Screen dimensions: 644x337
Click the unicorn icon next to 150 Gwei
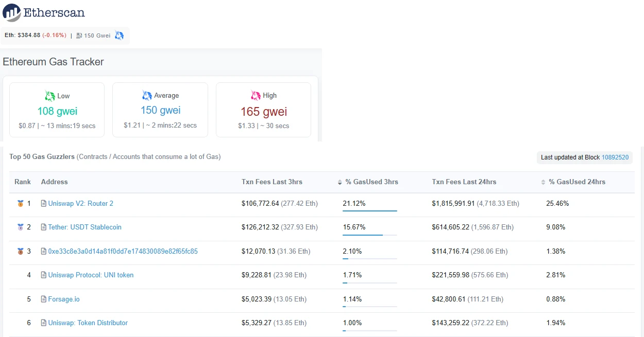[120, 36]
